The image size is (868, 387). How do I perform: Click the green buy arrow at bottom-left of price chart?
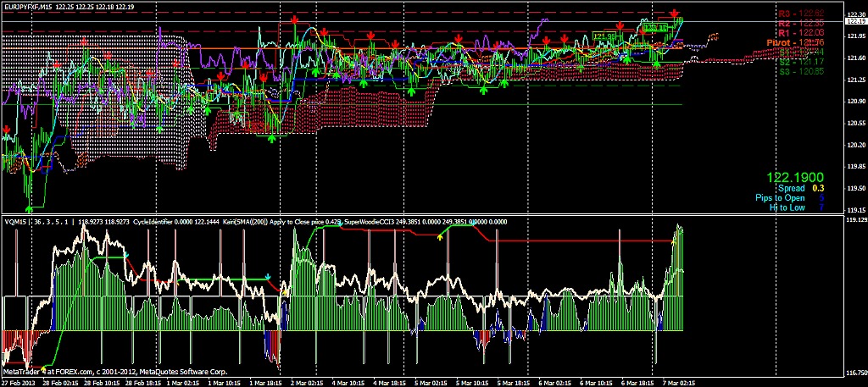[30, 206]
